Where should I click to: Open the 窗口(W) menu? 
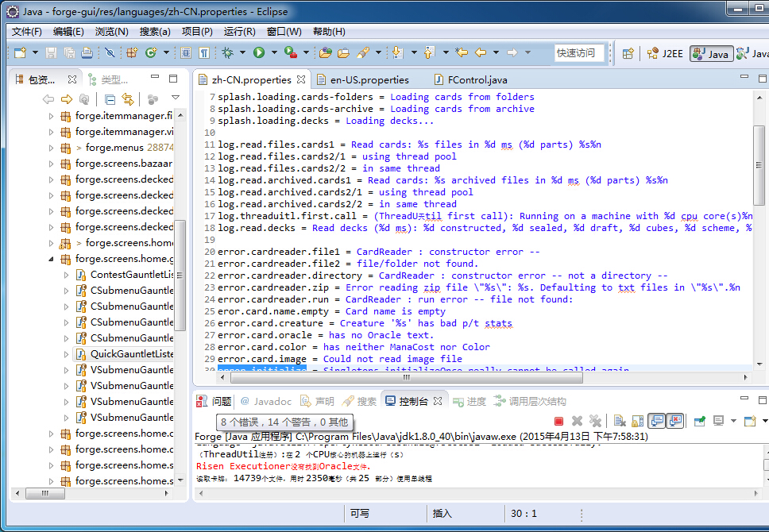[x=284, y=32]
